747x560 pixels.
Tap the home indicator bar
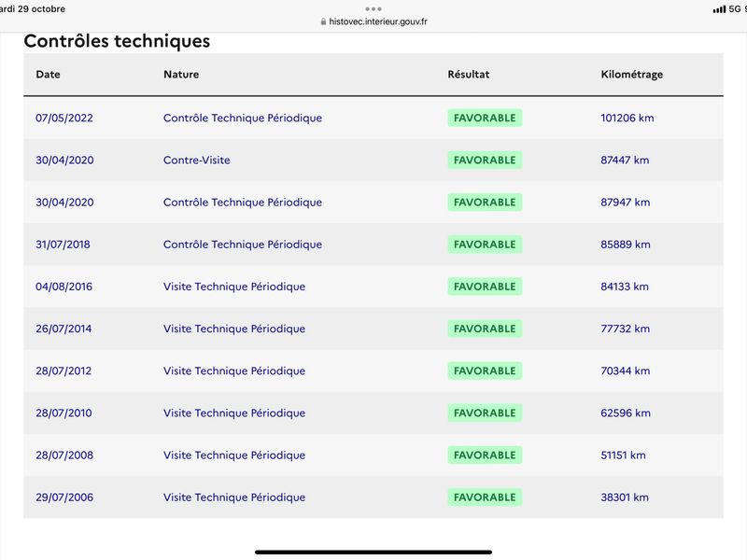click(x=373, y=553)
